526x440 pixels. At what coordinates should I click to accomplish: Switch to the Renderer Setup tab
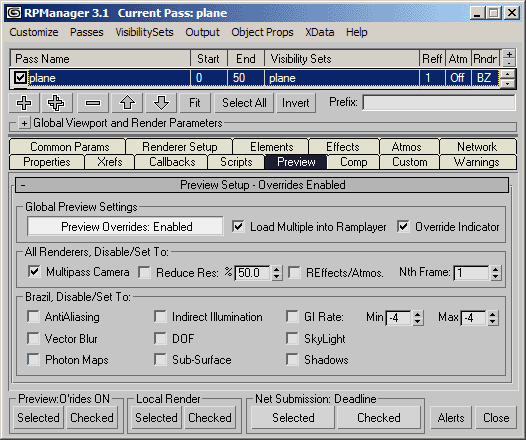[179, 147]
